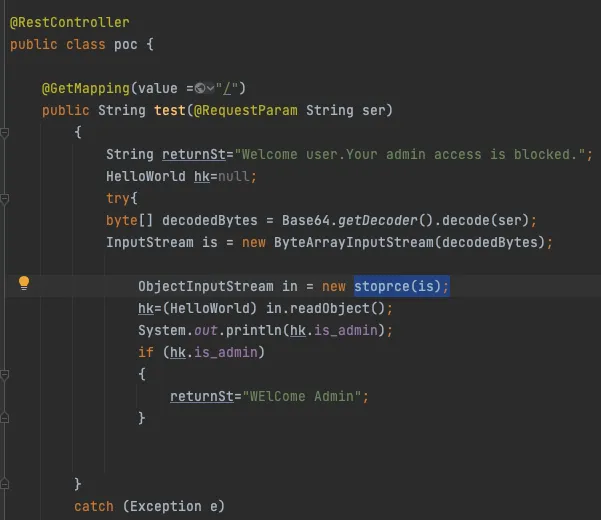This screenshot has width=601, height=520.
Task: Click the ser parameter name in the method signature
Action: (x=374, y=110)
